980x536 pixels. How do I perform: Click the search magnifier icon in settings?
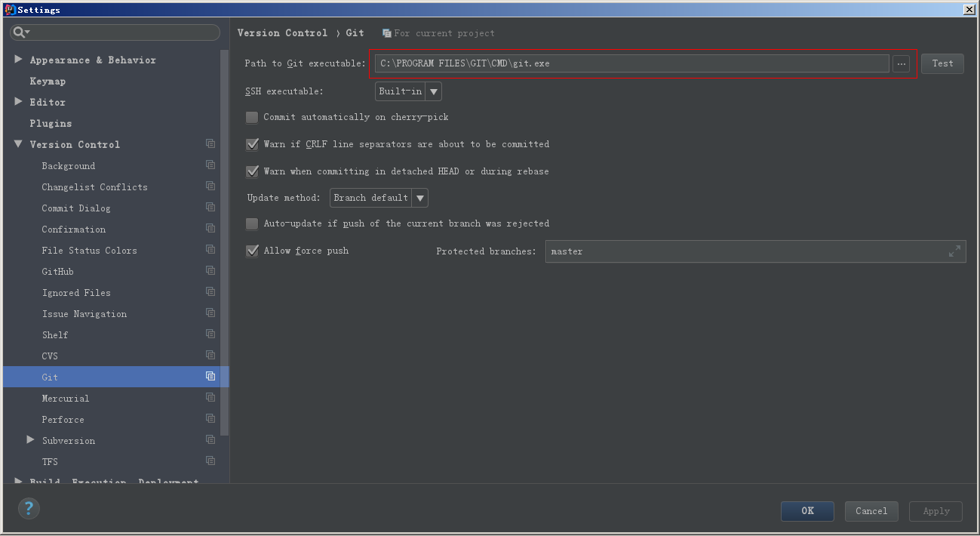pos(18,32)
